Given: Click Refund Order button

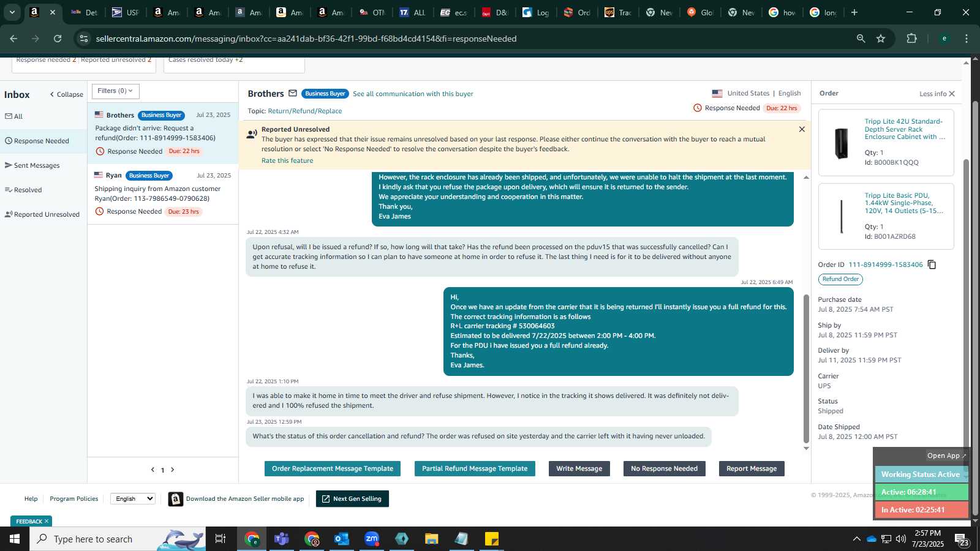Looking at the screenshot, I should 840,279.
